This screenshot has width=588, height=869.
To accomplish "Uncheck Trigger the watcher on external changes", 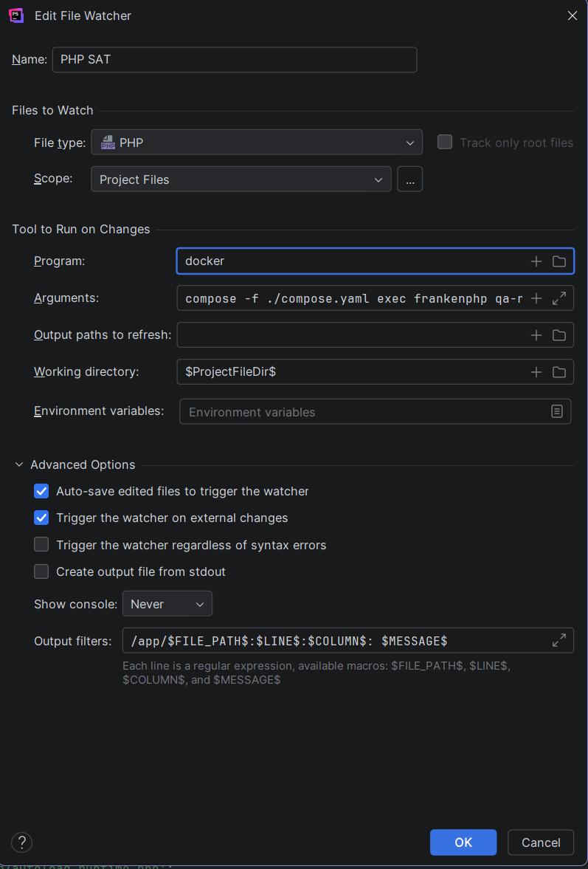I will click(41, 518).
